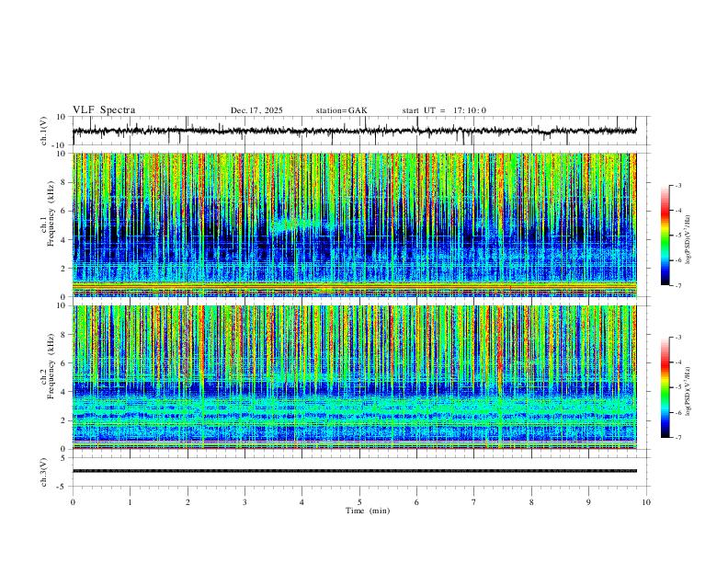The image size is (728, 563).
Task: Click the "10" label ending the time axis
Action: click(x=646, y=502)
